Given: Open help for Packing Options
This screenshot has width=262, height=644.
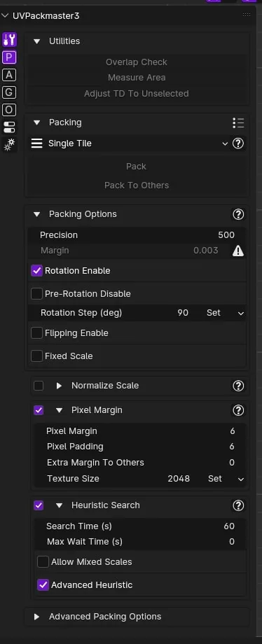Looking at the screenshot, I should pos(238,214).
